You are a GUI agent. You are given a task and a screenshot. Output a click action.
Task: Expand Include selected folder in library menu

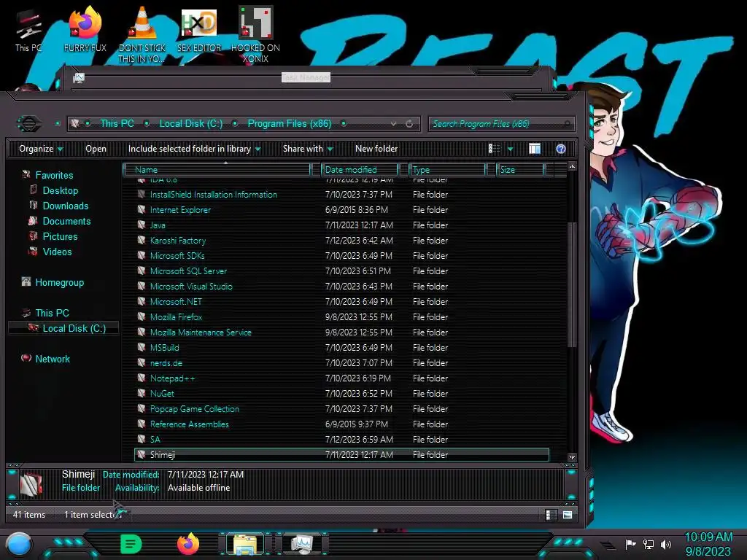(x=194, y=149)
